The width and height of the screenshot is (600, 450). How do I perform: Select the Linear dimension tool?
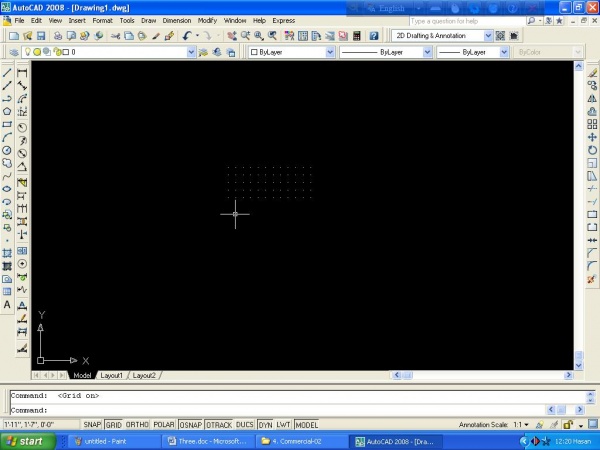coord(22,73)
